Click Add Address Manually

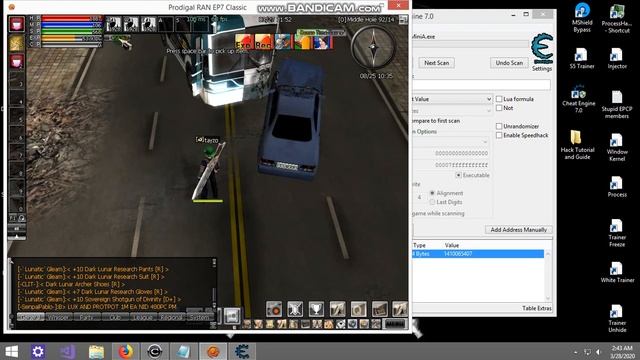[518, 230]
